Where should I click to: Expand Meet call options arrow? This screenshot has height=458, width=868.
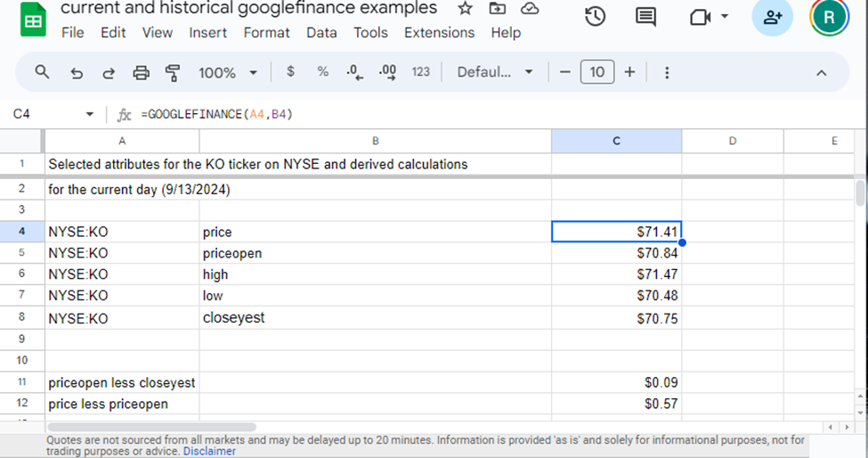point(724,16)
